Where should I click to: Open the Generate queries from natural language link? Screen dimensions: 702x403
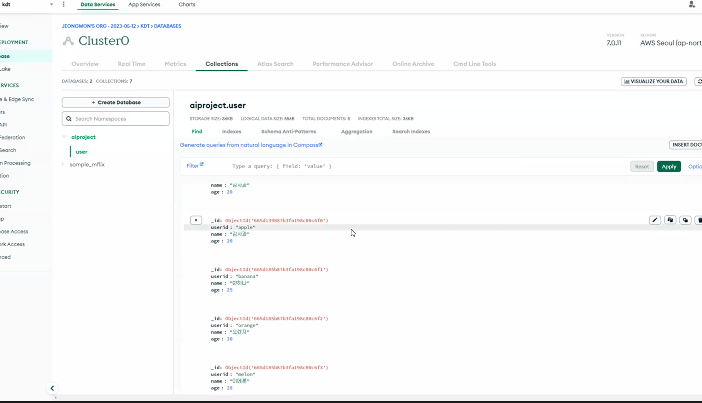click(251, 145)
